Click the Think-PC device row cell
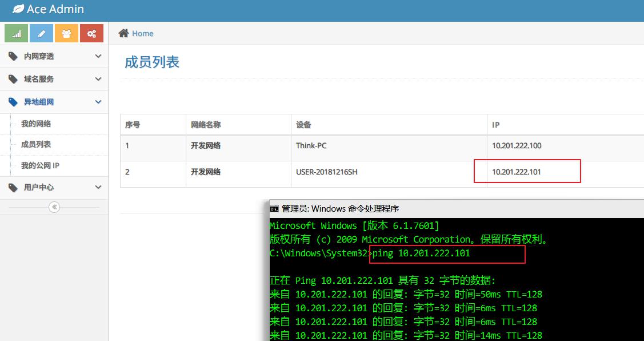Viewport: 644px width, 341px height. point(311,145)
